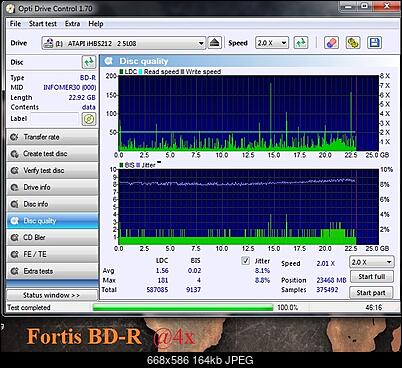Refresh the speed list icon beside Speed
The height and width of the screenshot is (368, 402).
coord(301,43)
